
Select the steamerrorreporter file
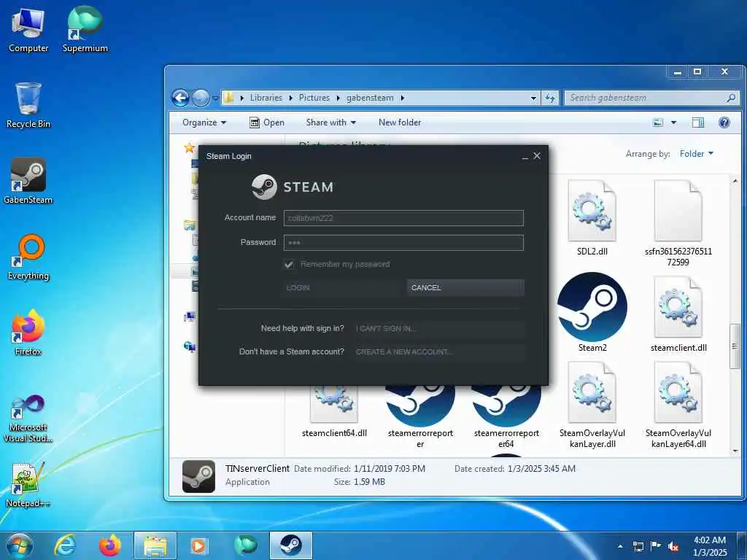pyautogui.click(x=420, y=417)
